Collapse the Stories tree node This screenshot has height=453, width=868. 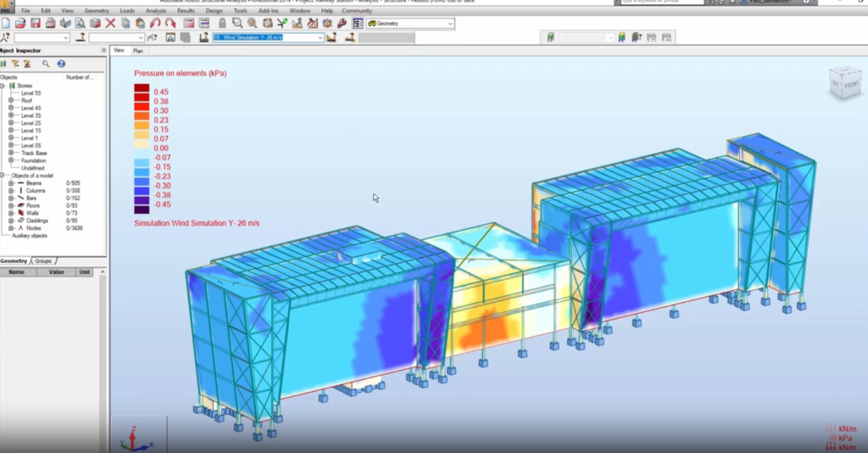3,86
